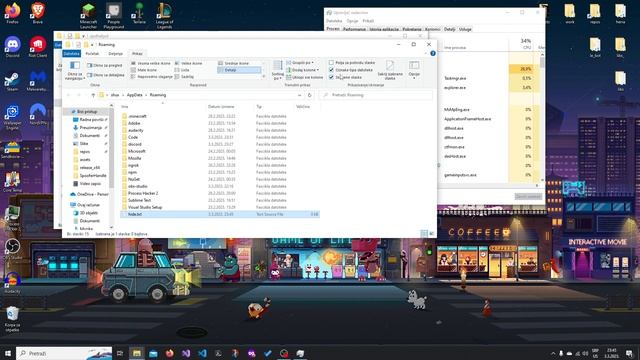The width and height of the screenshot is (640, 360).
Task: Select League of Legends desktop icon
Action: (x=164, y=16)
